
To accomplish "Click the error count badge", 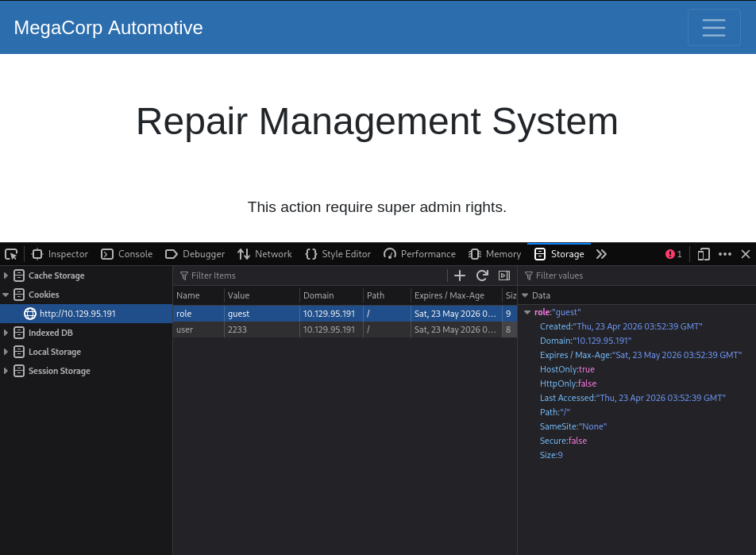I will coord(673,254).
